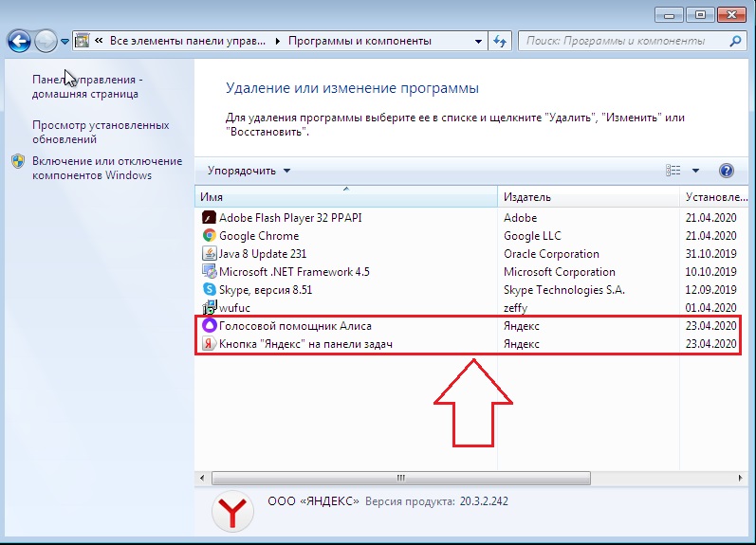
Task: Click the purple Alice assistant icon
Action: [209, 326]
